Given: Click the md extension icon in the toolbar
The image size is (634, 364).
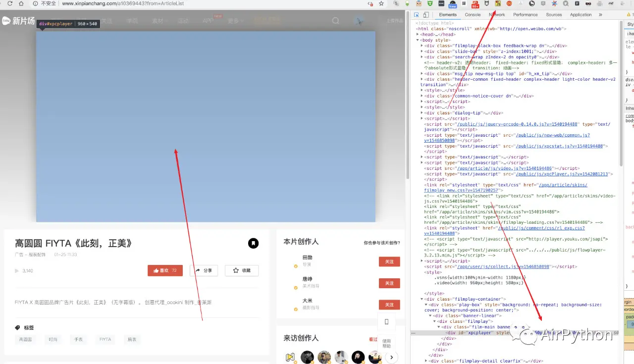Looking at the screenshot, I should pyautogui.click(x=611, y=3).
